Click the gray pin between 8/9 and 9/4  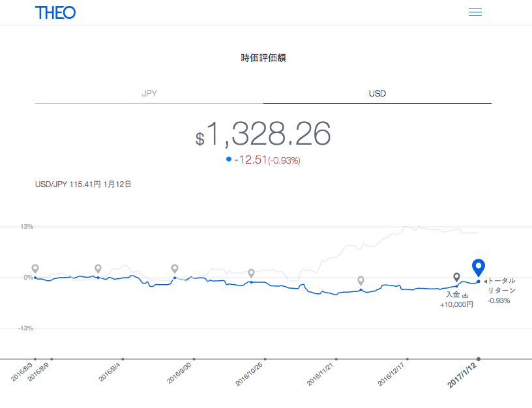click(98, 269)
